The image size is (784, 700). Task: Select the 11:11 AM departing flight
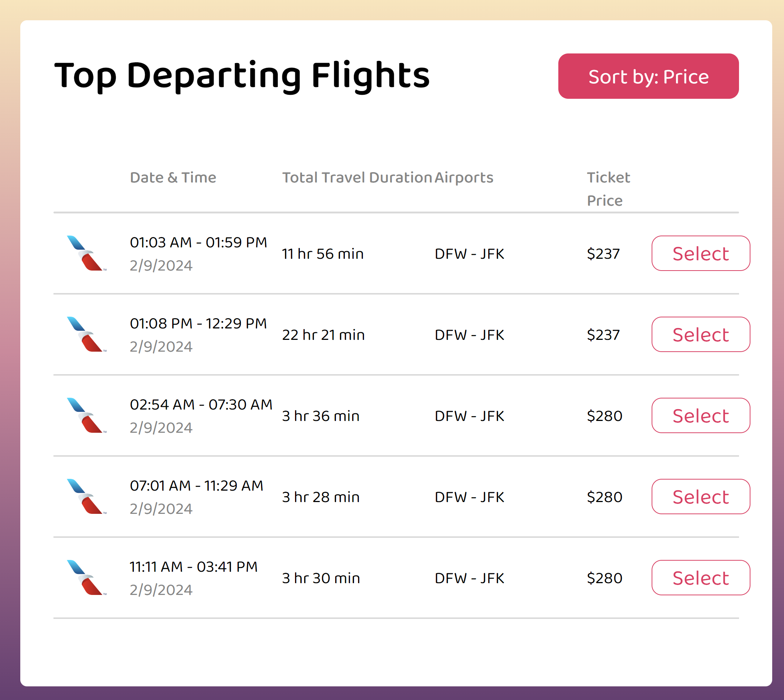[x=700, y=578]
